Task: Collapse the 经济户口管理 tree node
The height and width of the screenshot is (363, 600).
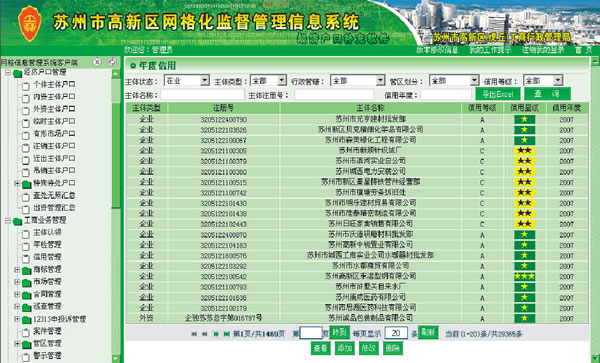Action: pos(8,72)
